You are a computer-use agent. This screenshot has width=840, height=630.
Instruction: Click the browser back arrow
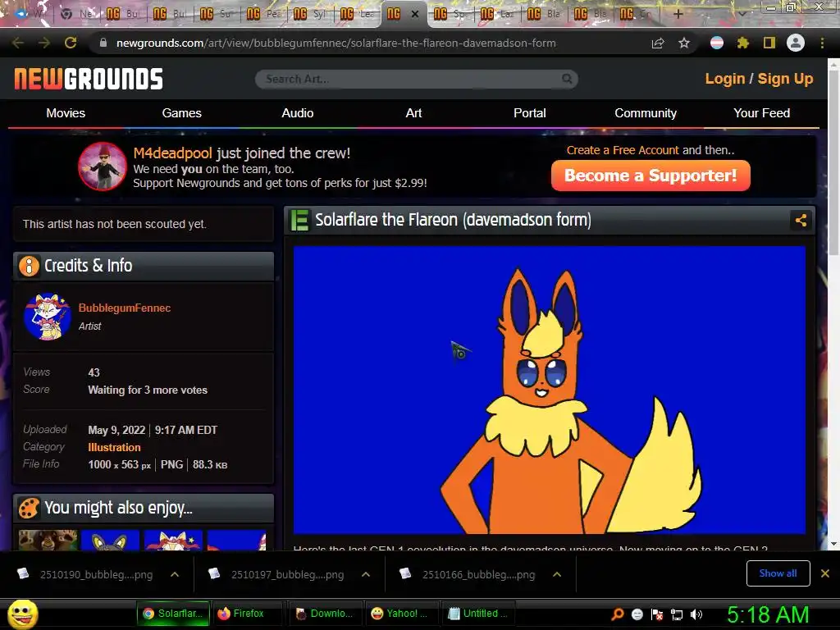pyautogui.click(x=18, y=43)
